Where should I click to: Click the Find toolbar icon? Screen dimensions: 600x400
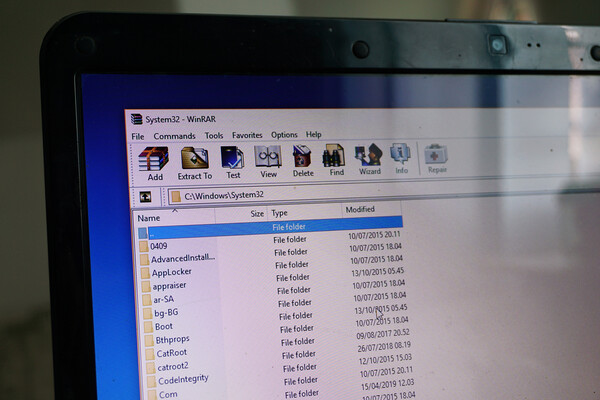335,159
